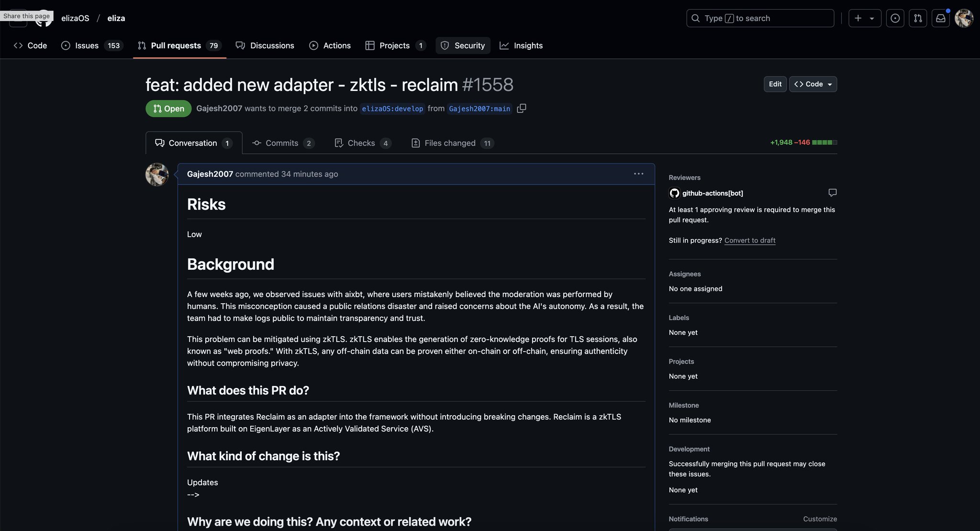
Task: Click the copy branch name icon
Action: tap(522, 109)
